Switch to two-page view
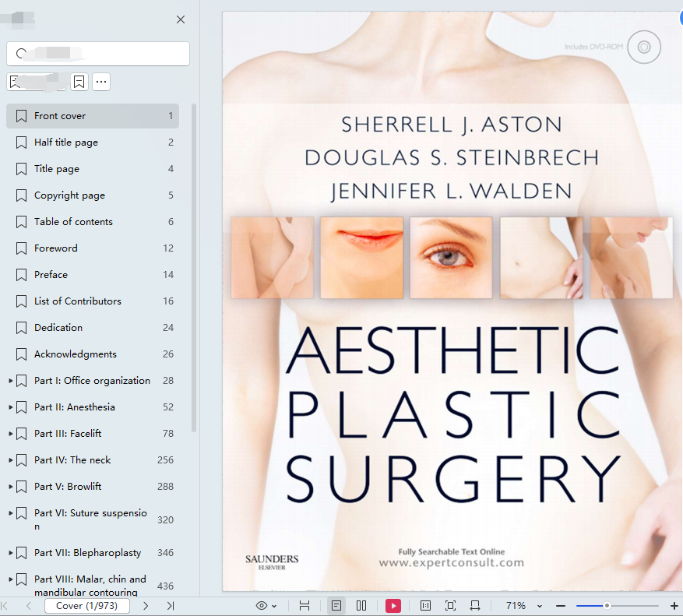The width and height of the screenshot is (683, 616). click(x=361, y=606)
